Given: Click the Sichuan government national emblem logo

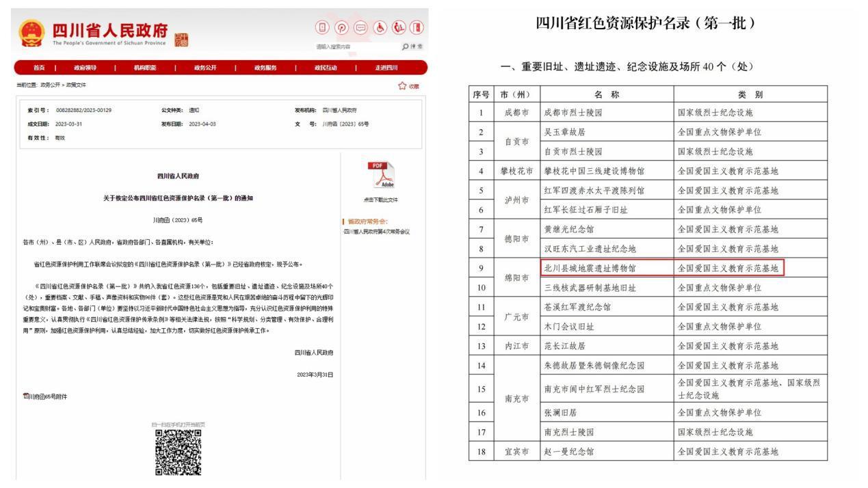Looking at the screenshot, I should tap(29, 33).
